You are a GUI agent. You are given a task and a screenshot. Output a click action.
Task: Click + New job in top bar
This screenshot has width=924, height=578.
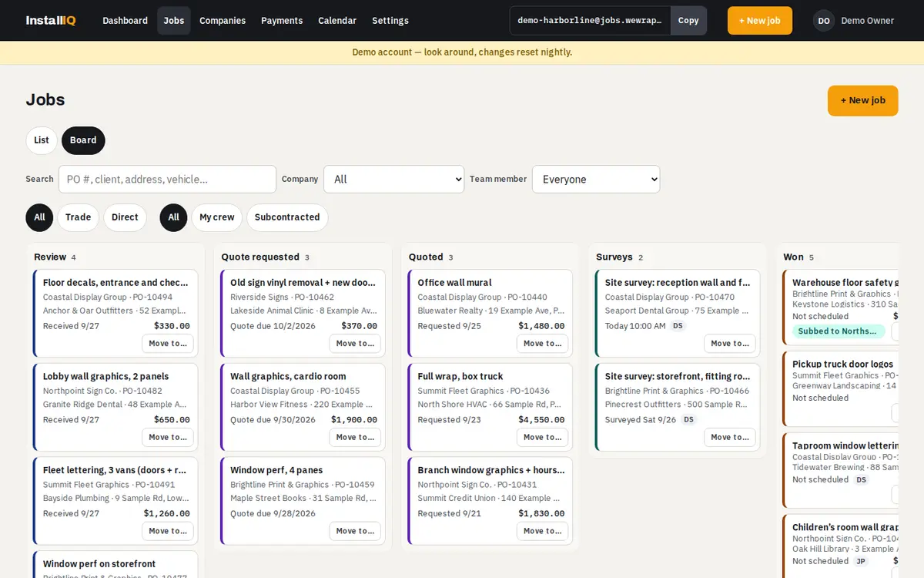tap(760, 21)
